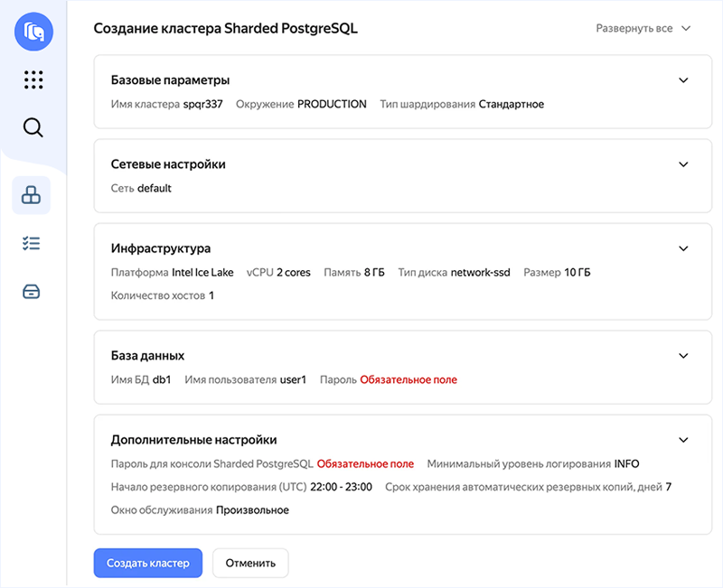Expand the База данных section
Screen dimensions: 723x588
coord(684,356)
